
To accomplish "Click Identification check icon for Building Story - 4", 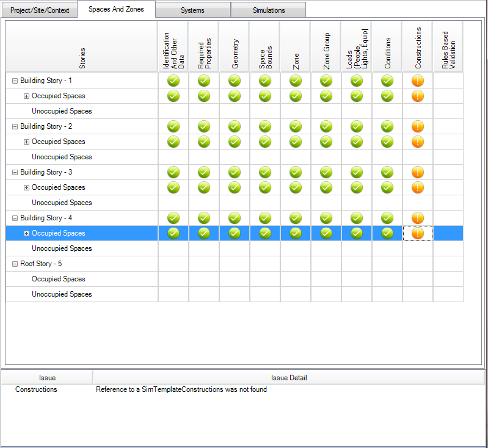I will coord(173,218).
